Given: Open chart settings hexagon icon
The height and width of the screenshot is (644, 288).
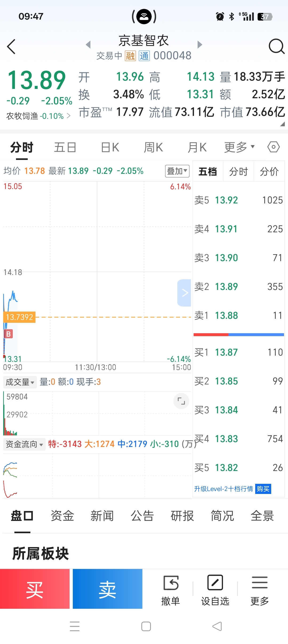Looking at the screenshot, I should 273,147.
